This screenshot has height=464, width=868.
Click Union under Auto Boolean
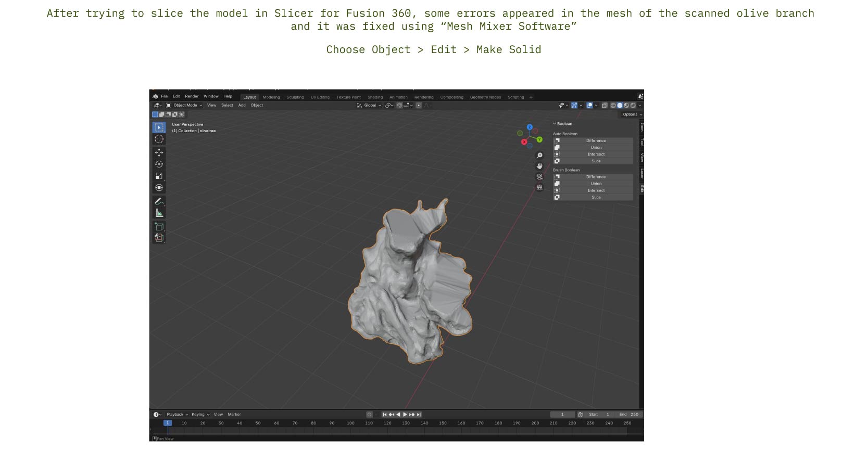[x=596, y=147]
